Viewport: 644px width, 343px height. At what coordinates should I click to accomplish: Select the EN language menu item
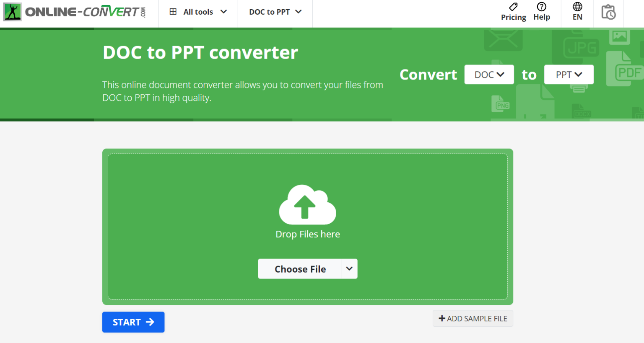[x=577, y=16]
